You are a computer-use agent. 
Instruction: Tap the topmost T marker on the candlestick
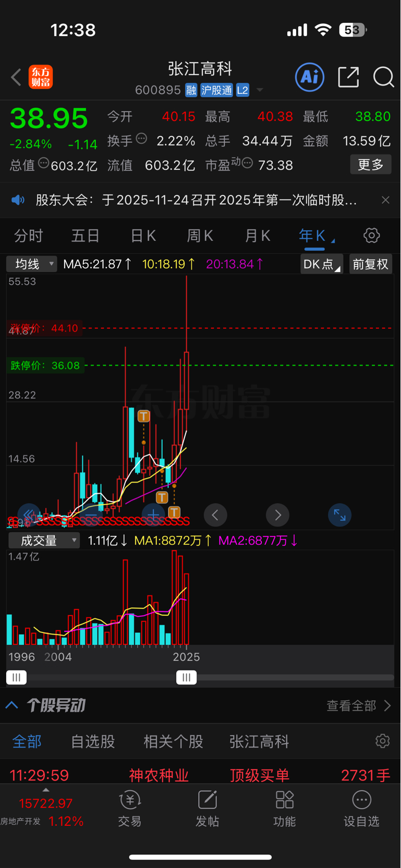[143, 416]
